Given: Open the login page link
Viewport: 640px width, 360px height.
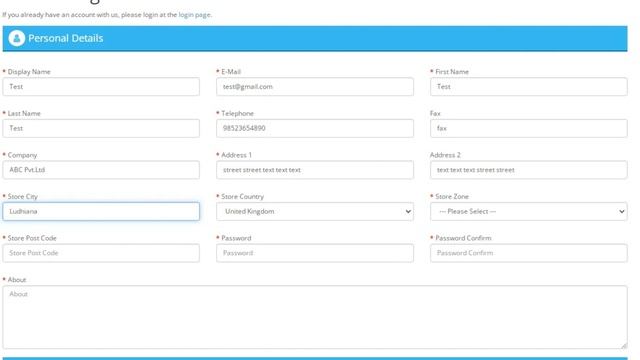Looking at the screenshot, I should click(x=194, y=15).
